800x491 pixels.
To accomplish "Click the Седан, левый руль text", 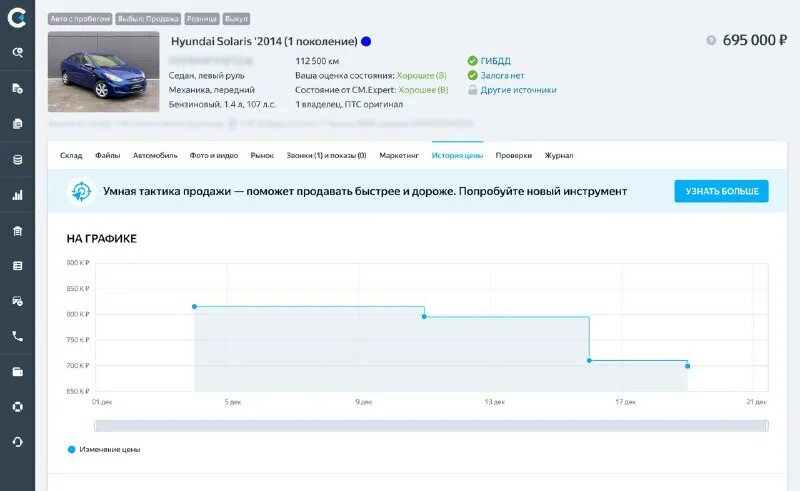I will pos(207,75).
